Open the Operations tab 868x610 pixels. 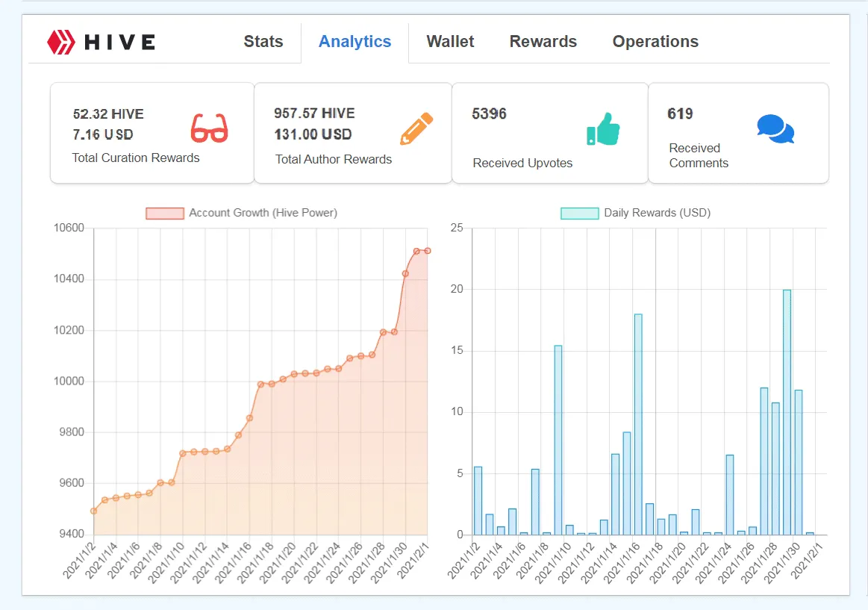pyautogui.click(x=655, y=42)
